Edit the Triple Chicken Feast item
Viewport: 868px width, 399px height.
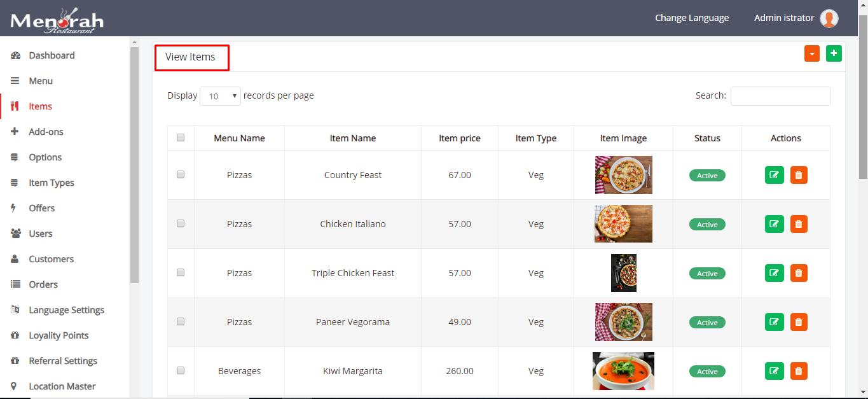tap(774, 273)
